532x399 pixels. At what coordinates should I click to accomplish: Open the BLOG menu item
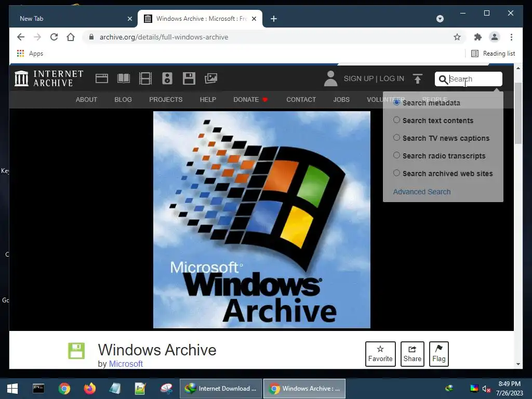(x=123, y=99)
